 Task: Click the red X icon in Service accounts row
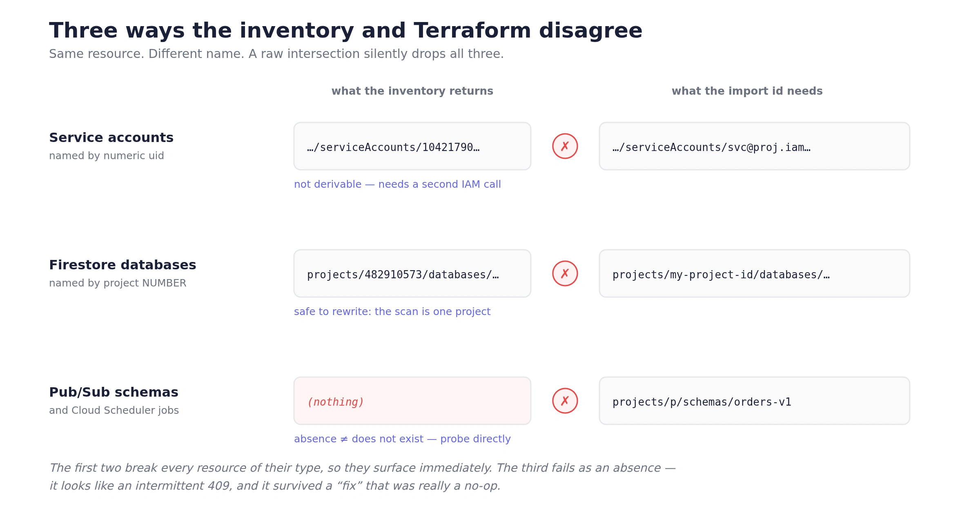565,146
